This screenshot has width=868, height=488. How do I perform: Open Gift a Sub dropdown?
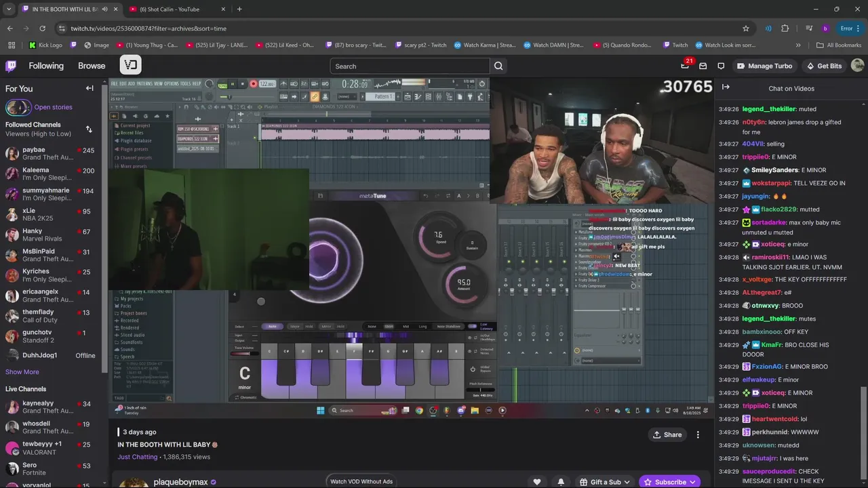(x=605, y=482)
